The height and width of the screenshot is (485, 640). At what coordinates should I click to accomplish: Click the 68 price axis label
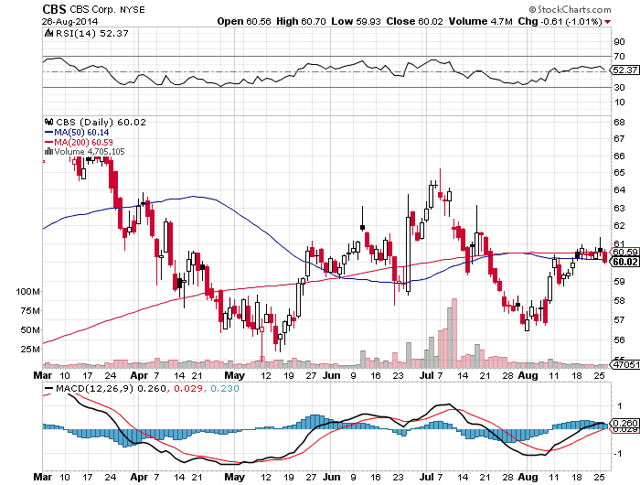pos(619,122)
